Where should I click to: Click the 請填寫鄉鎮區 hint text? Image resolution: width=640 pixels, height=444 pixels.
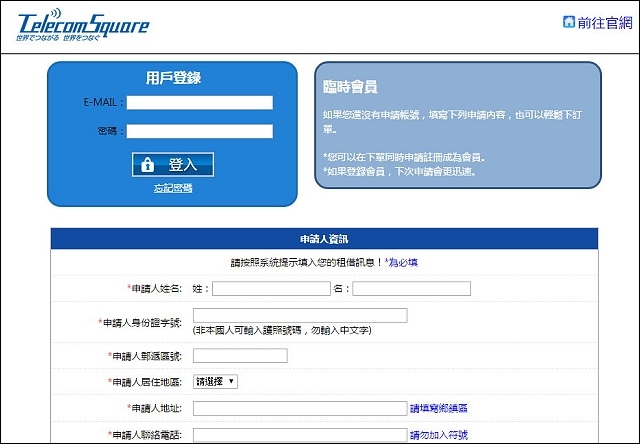coord(439,408)
